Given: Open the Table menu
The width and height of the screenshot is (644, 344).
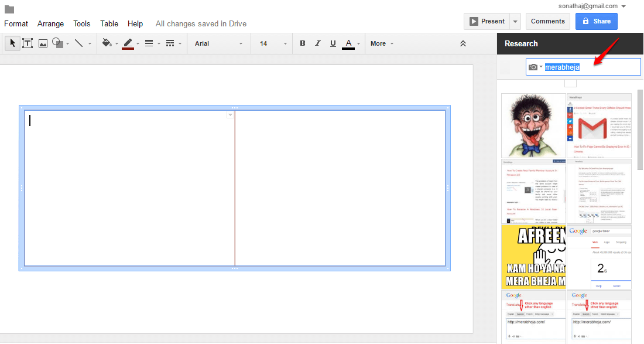Looking at the screenshot, I should click(109, 24).
